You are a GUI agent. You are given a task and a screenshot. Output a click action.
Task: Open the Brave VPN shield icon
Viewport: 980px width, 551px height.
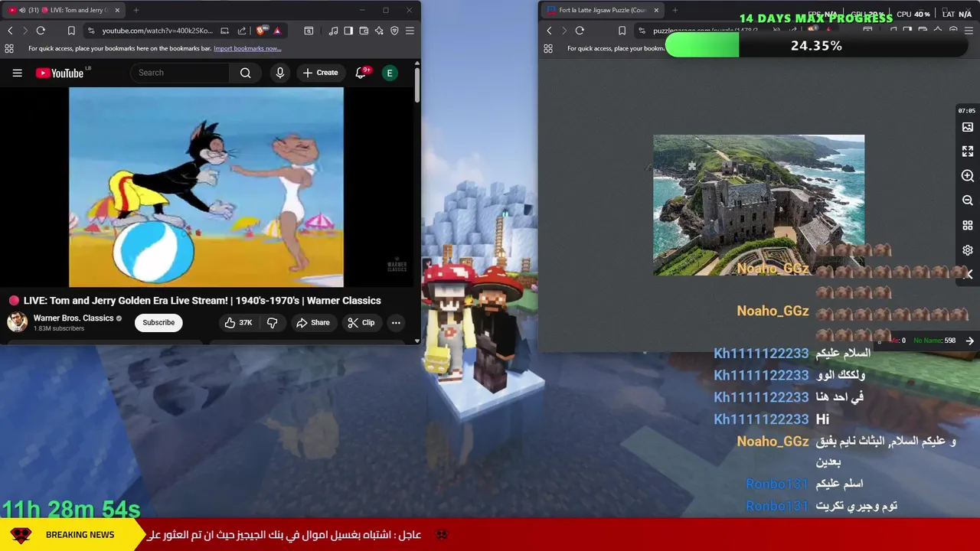394,31
